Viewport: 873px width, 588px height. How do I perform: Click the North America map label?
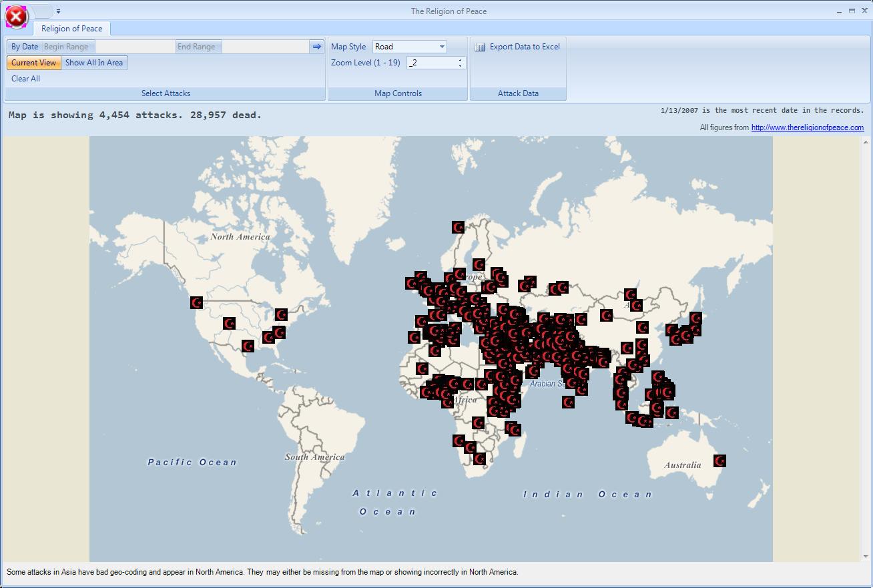(x=240, y=236)
